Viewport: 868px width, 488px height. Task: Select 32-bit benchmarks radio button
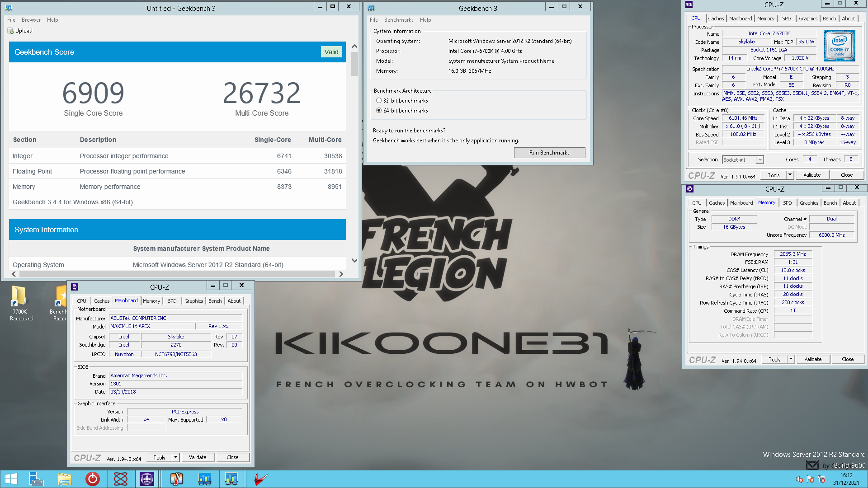coord(379,101)
